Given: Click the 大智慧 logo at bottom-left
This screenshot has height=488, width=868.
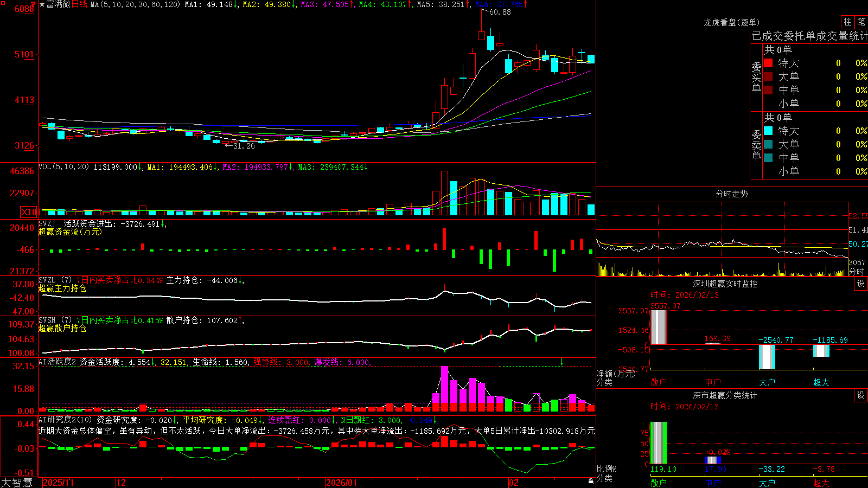Looking at the screenshot, I should 17,483.
